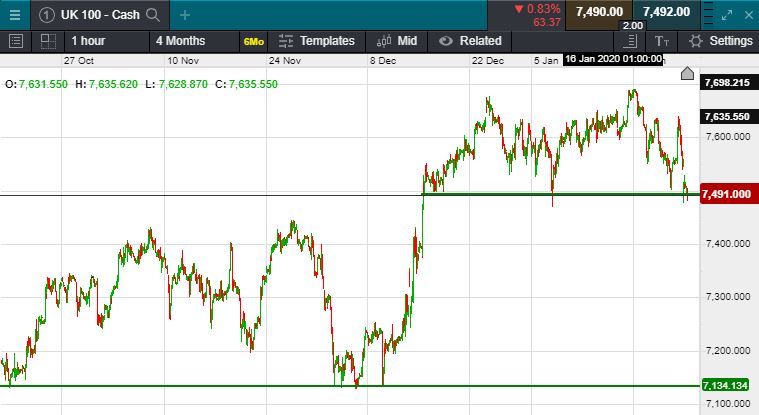Click the price scale options icon
The image size is (759, 415).
pos(630,41)
